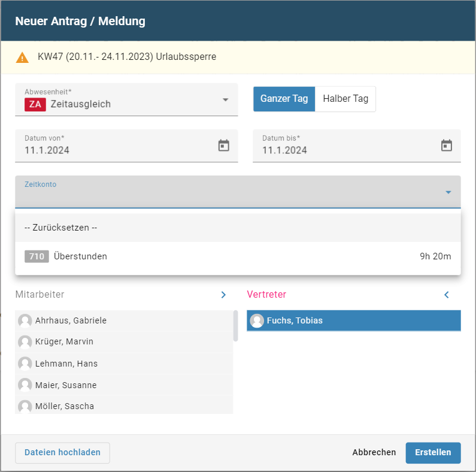Click the red ZA absence badge

(35, 104)
